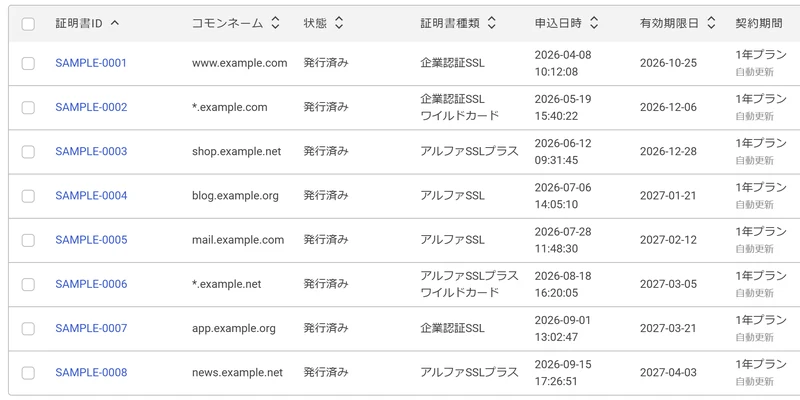The image size is (800, 400).
Task: Click 企業認証SSL ワイルドカード type cell
Action: click(459, 107)
